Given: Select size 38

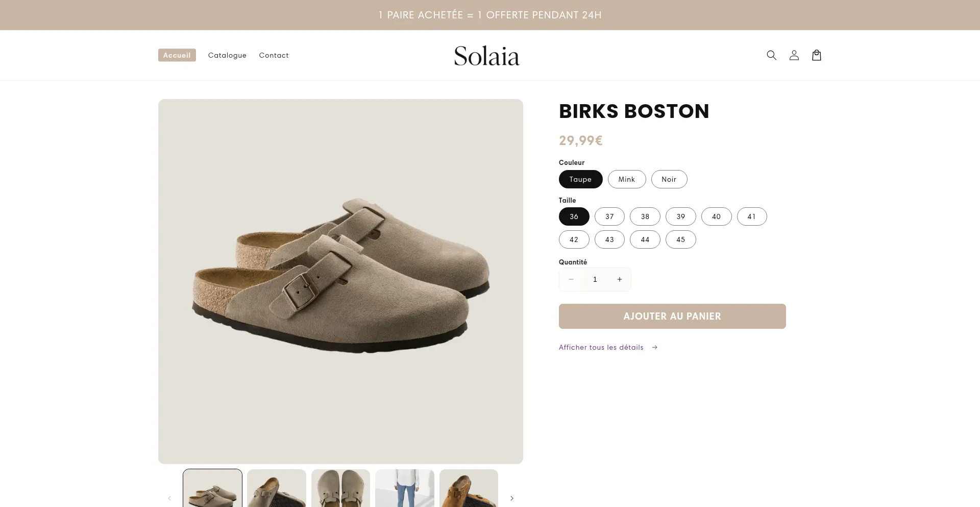Looking at the screenshot, I should [645, 216].
